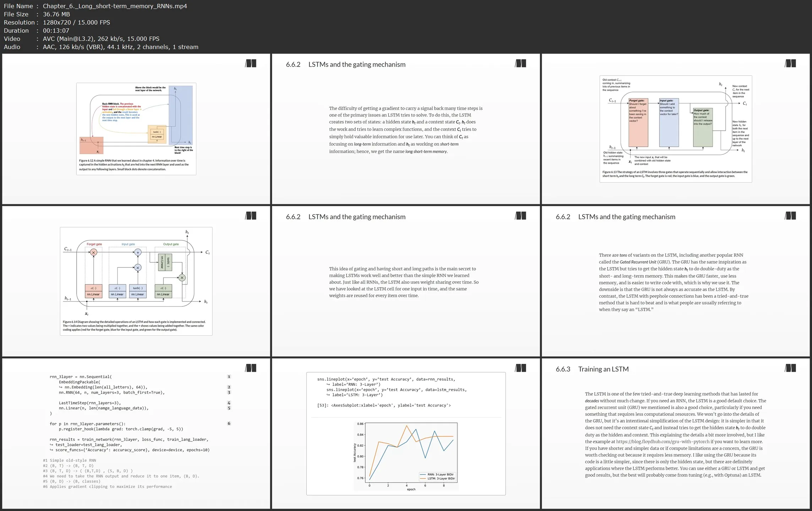Click the red 'Forget gate' label in Figure 6.14
This screenshot has height=511, width=812.
coord(94,244)
